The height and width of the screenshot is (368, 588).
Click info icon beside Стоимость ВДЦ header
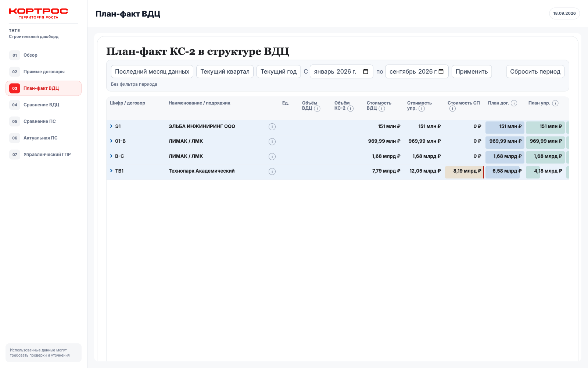382,109
